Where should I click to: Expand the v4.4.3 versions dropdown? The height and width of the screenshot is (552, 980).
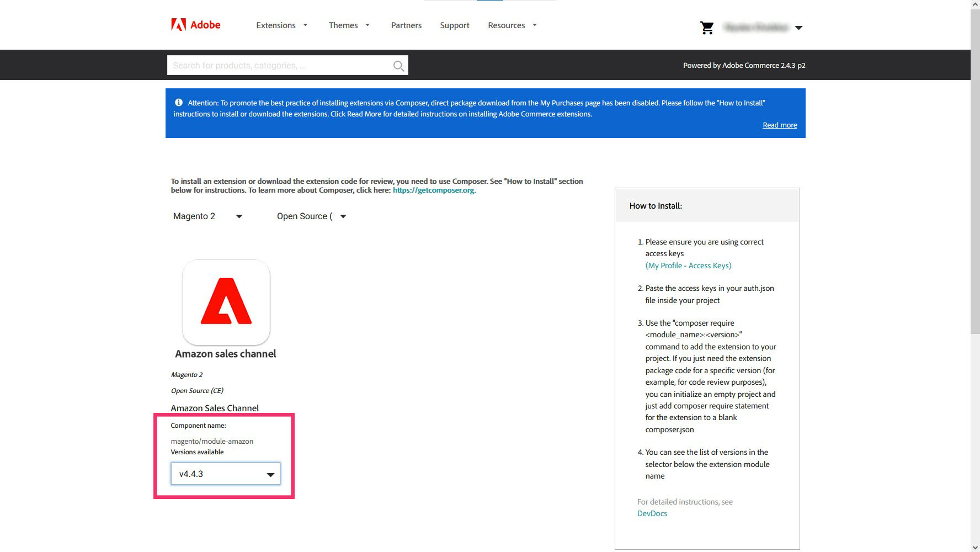tap(226, 474)
